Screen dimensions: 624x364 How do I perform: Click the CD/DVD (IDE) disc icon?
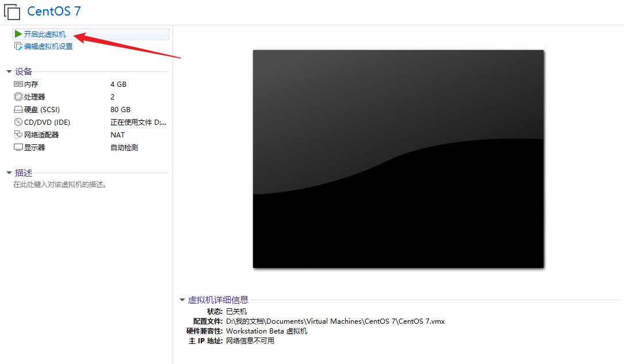tap(18, 122)
